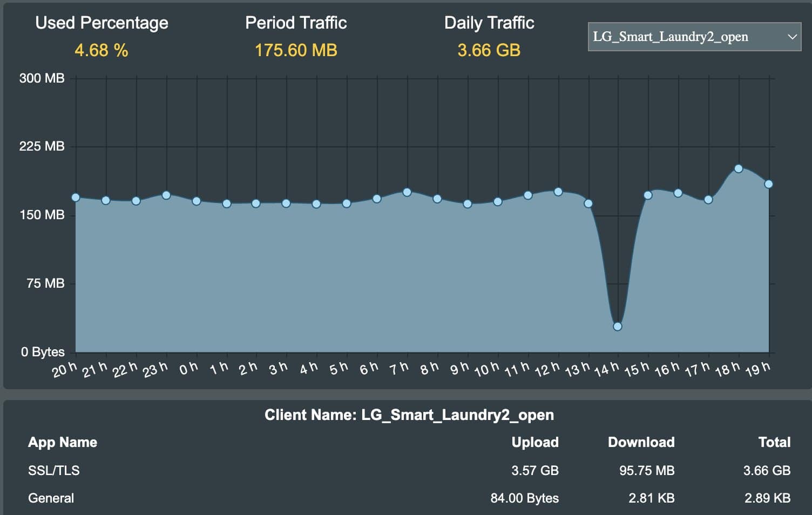Screen dimensions: 812x515
Task: Select the 13h data point before the dip
Action: pos(588,204)
